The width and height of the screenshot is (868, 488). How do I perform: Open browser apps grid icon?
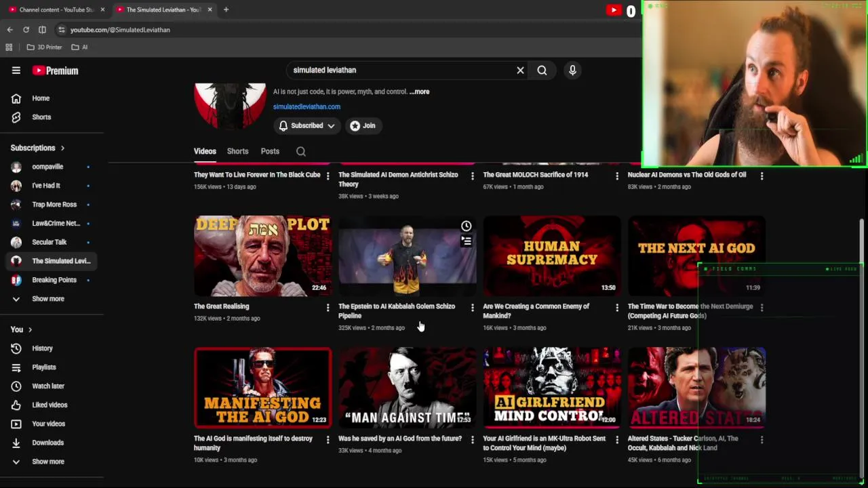pyautogui.click(x=9, y=47)
